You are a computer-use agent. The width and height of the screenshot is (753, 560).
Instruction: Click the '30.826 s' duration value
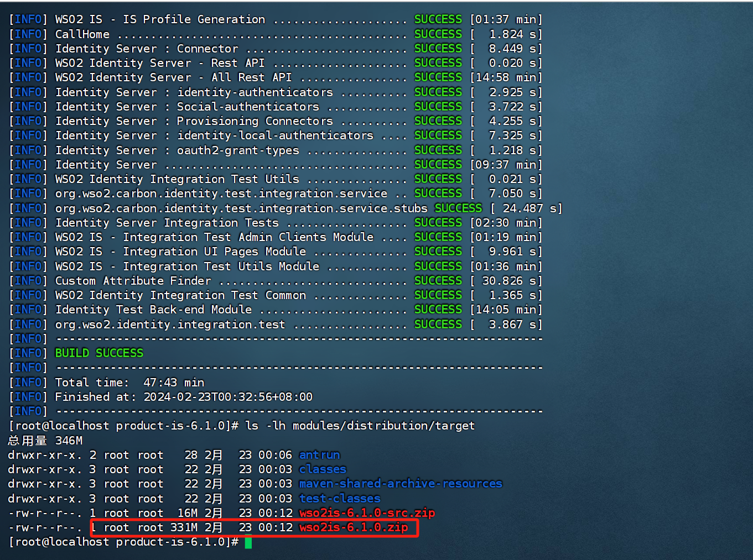coord(509,281)
